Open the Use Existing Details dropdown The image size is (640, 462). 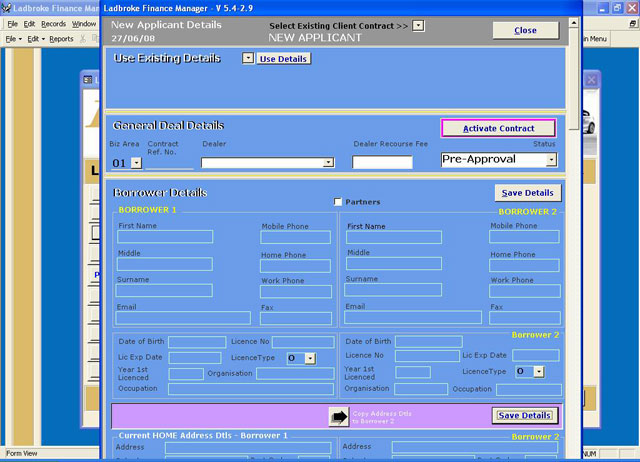tap(248, 58)
